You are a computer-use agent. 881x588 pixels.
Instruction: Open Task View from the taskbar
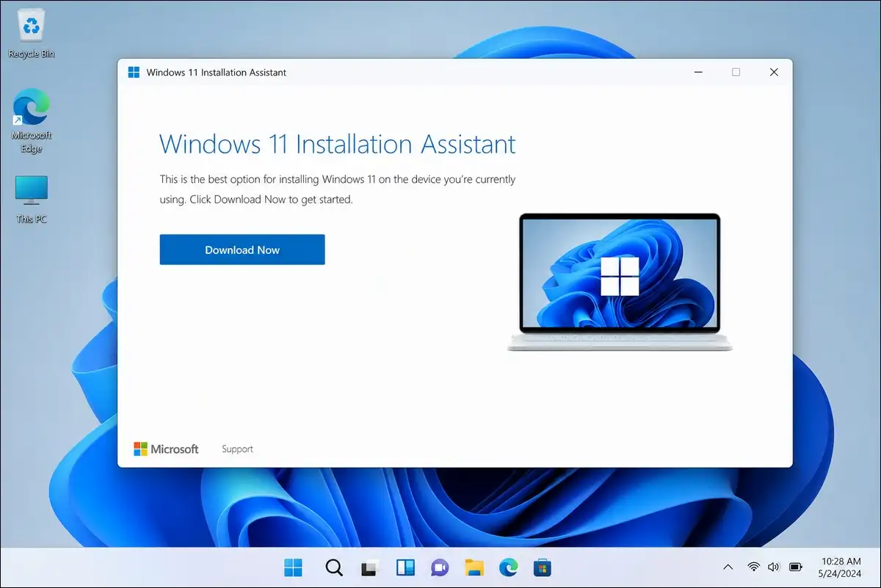tap(369, 567)
